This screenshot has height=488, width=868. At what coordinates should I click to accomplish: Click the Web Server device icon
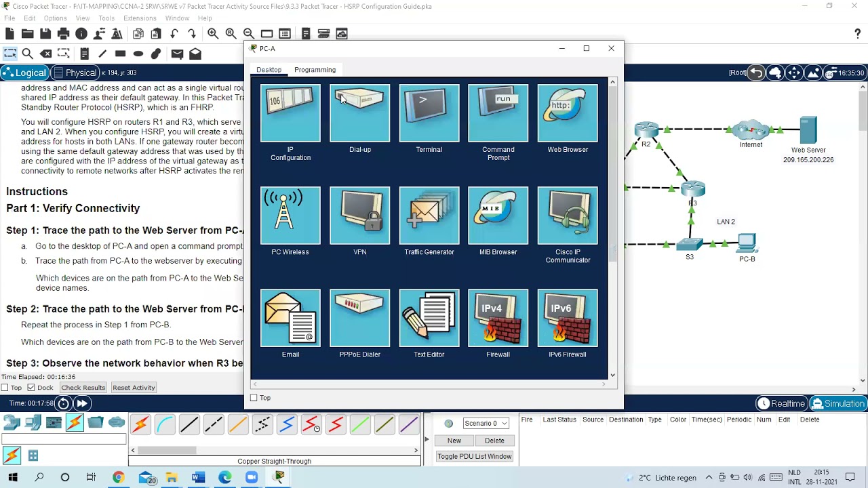(808, 129)
